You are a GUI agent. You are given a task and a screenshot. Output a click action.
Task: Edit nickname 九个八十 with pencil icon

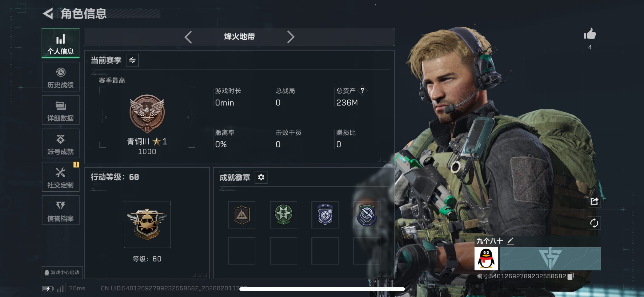pos(510,241)
